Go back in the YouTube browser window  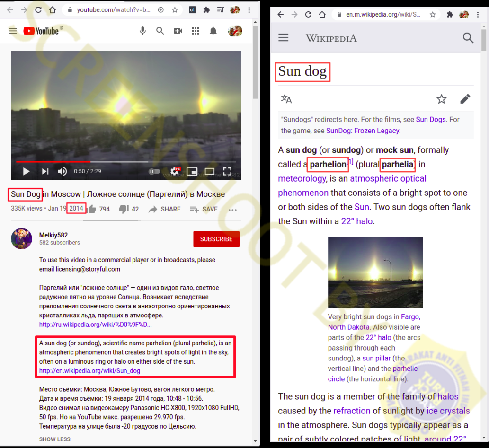[x=10, y=10]
